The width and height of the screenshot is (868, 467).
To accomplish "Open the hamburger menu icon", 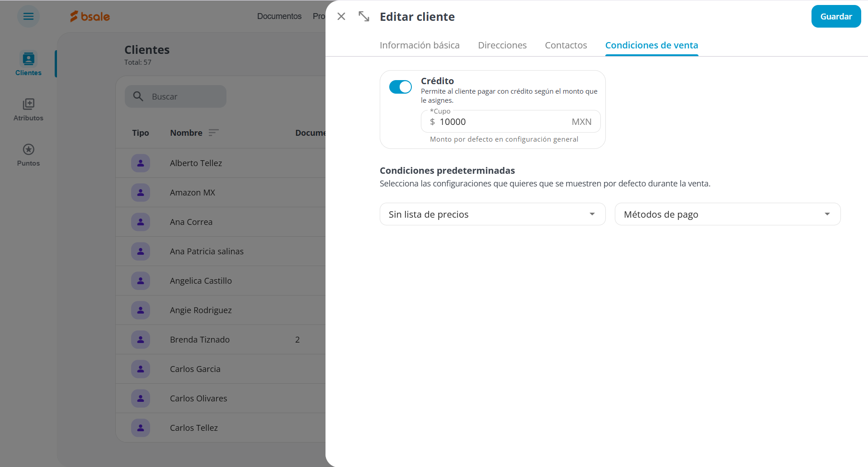I will click(28, 16).
